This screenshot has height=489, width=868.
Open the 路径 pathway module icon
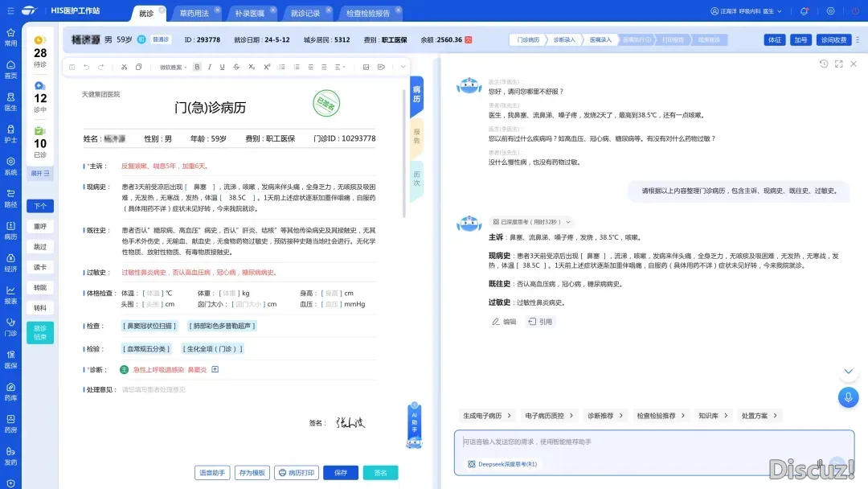pyautogui.click(x=10, y=199)
